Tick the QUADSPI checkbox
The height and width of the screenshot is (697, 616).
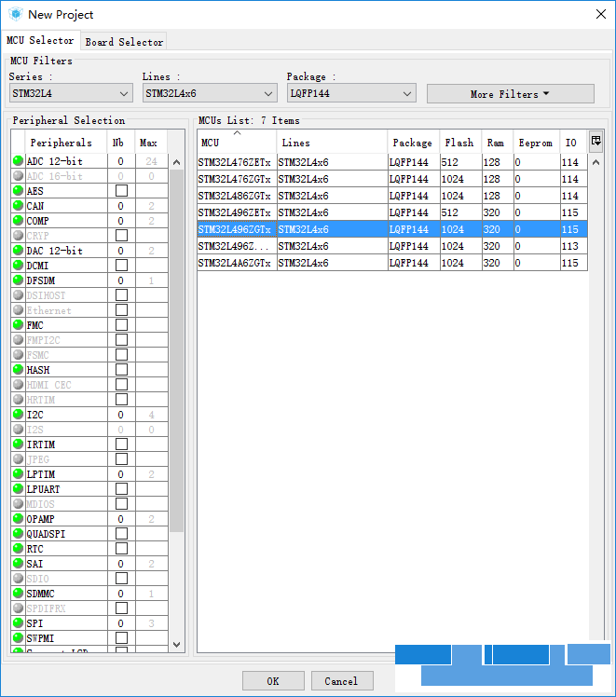pyautogui.click(x=121, y=533)
